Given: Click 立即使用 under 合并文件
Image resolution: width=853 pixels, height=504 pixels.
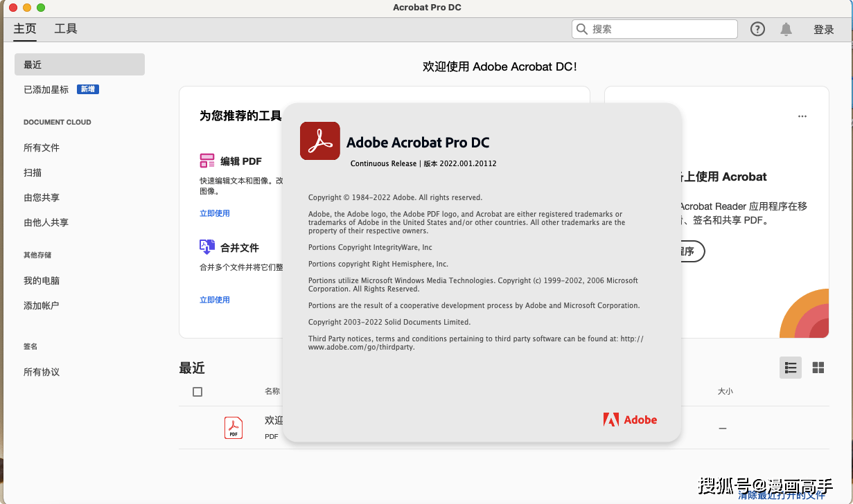Looking at the screenshot, I should pyautogui.click(x=215, y=300).
